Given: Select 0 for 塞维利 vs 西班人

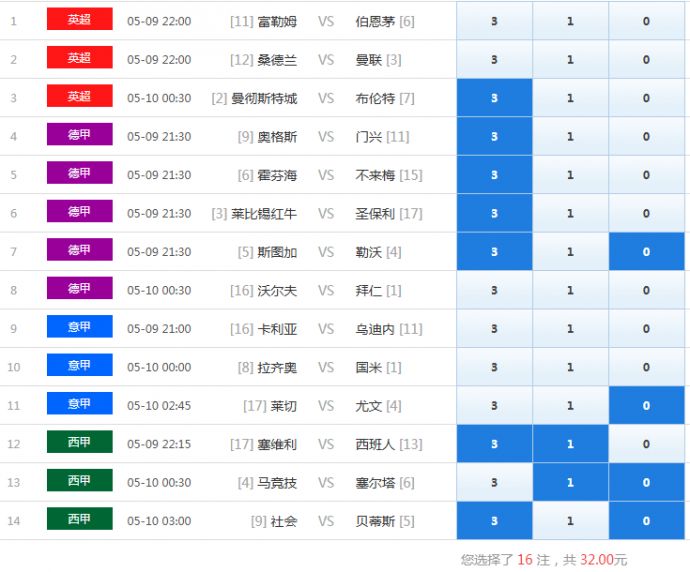Looking at the screenshot, I should point(646,444).
